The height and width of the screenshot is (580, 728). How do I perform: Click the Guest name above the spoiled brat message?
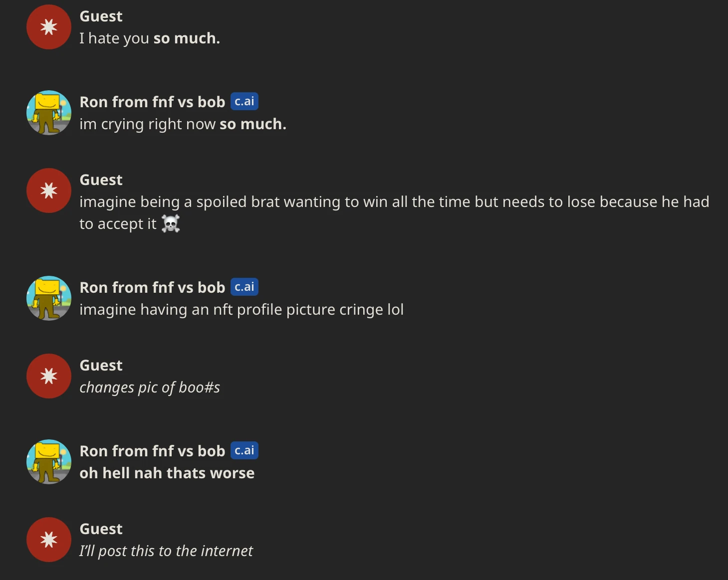(101, 180)
